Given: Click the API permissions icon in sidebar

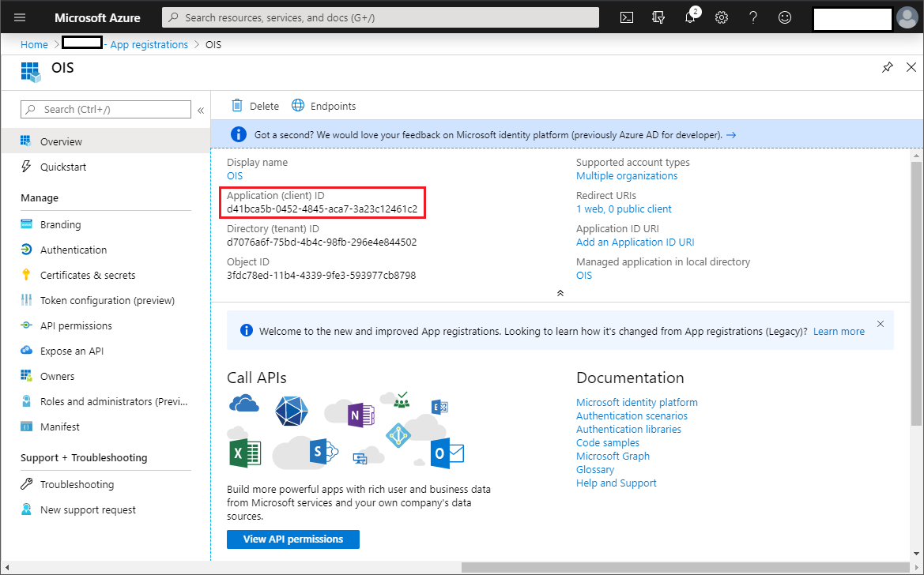Looking at the screenshot, I should coord(26,325).
